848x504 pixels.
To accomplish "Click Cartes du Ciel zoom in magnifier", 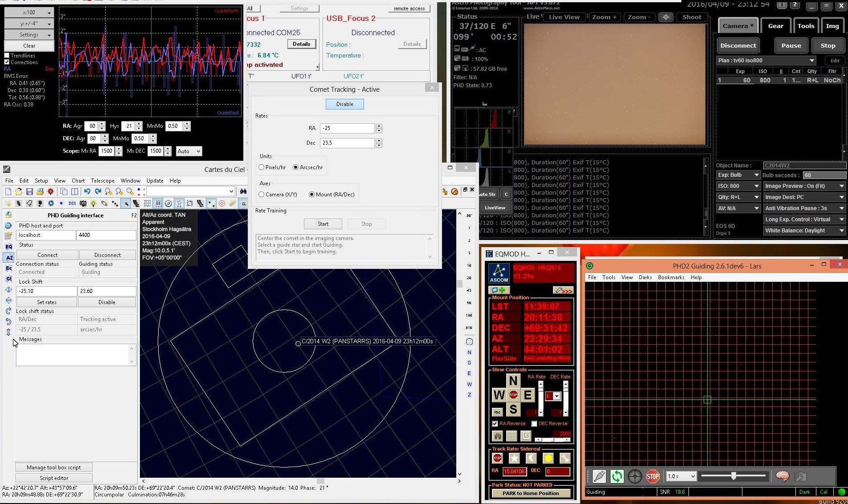I will pyautogui.click(x=108, y=191).
